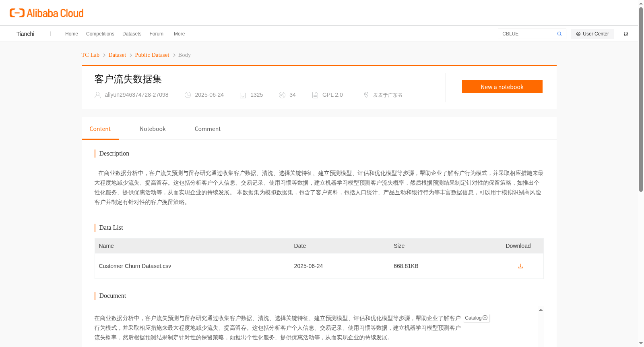Click the page scrollbar down arrow
Image resolution: width=644 pixels, height=347 pixels.
(641, 343)
